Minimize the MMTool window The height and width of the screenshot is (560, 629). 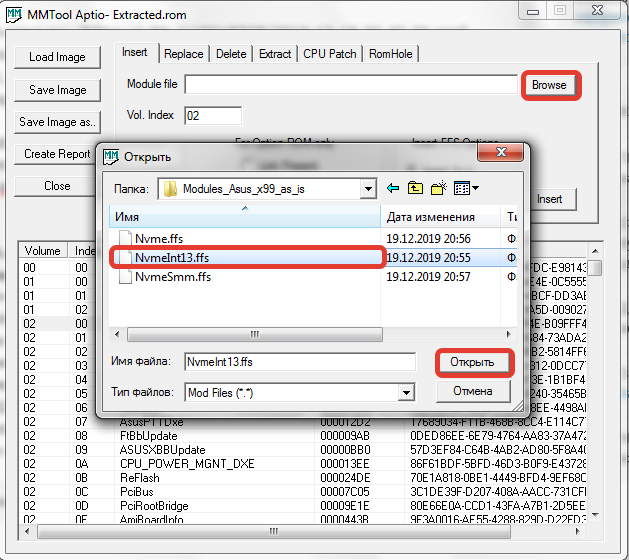point(533,11)
